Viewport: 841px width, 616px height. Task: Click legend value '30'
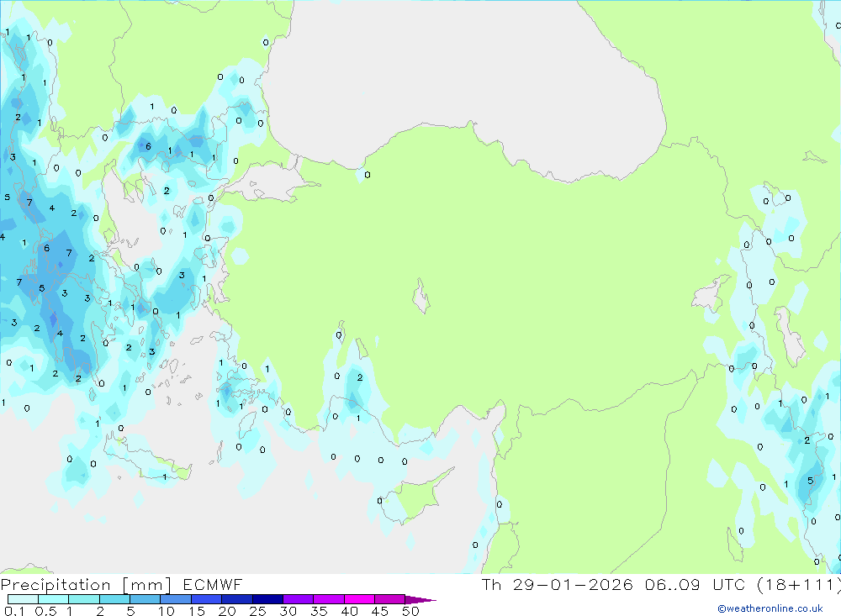click(x=288, y=611)
